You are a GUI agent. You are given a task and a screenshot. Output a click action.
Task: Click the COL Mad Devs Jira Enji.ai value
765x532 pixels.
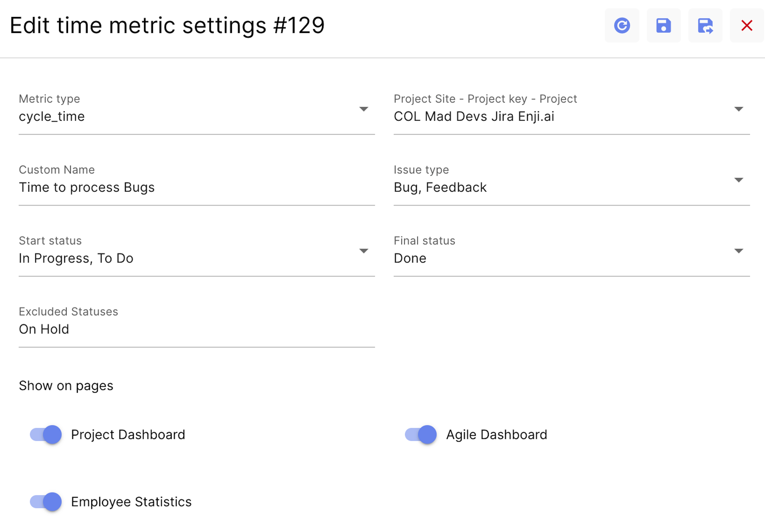pyautogui.click(x=474, y=116)
